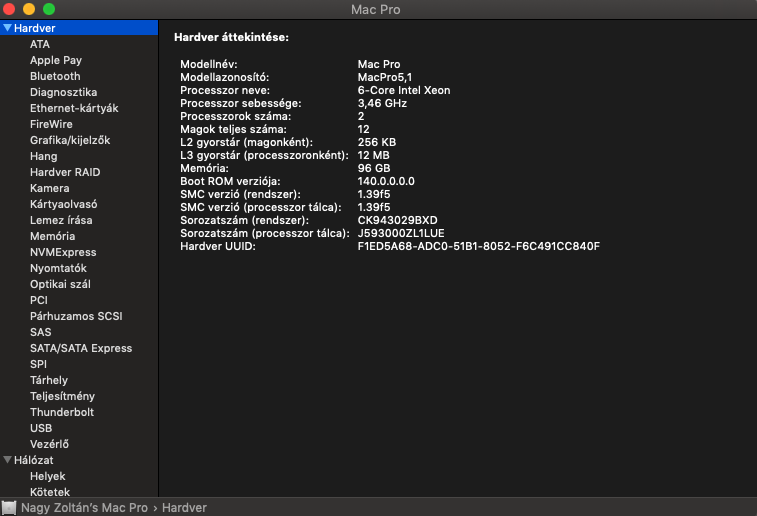Minimize the window with yellow button
This screenshot has width=757, height=516.
tap(29, 9)
